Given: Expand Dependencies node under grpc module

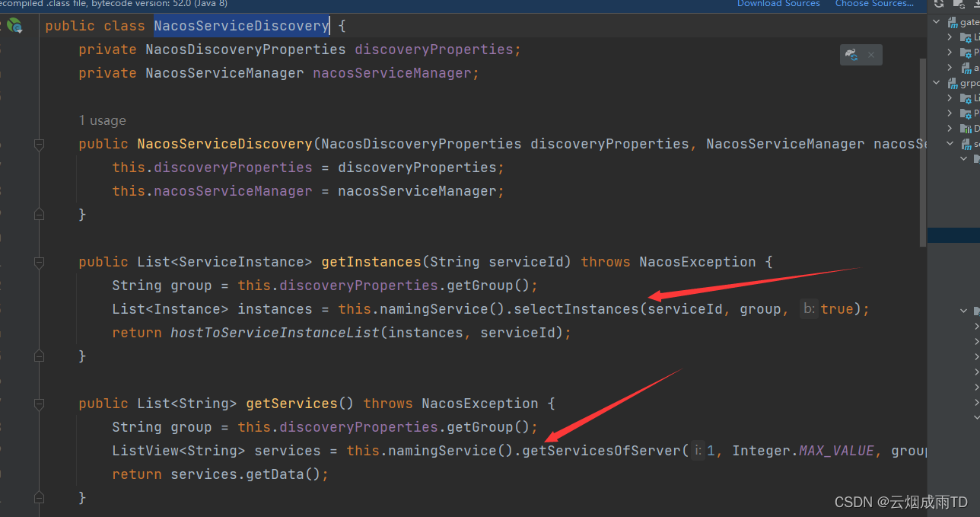Looking at the screenshot, I should click(950, 129).
